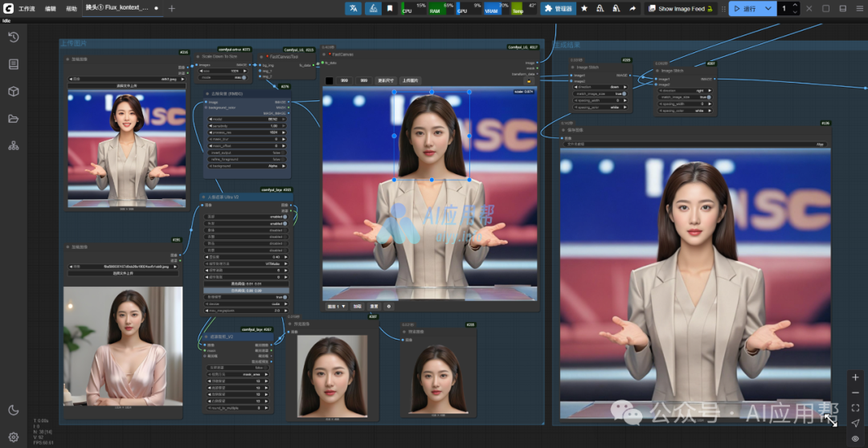This screenshot has height=448, width=868.
Task: Zoom in with the plus icon
Action: [855, 377]
